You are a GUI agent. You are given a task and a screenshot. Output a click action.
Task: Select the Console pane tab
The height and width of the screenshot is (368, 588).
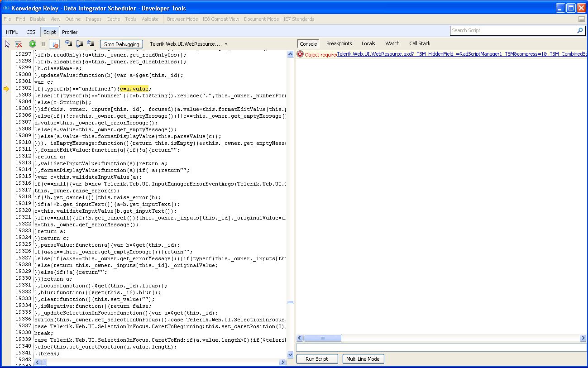click(x=309, y=43)
